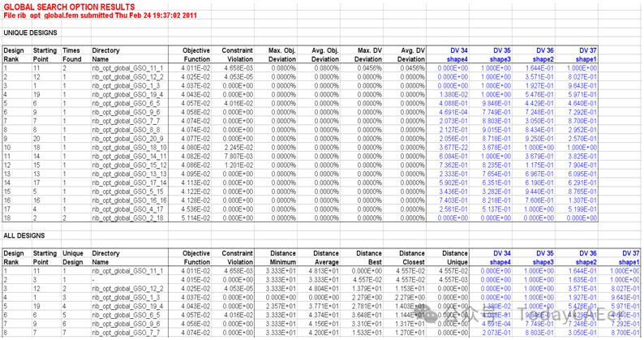The image size is (644, 340).
Task: Select DV 35 value 6.351E-01
Action: [496, 183]
